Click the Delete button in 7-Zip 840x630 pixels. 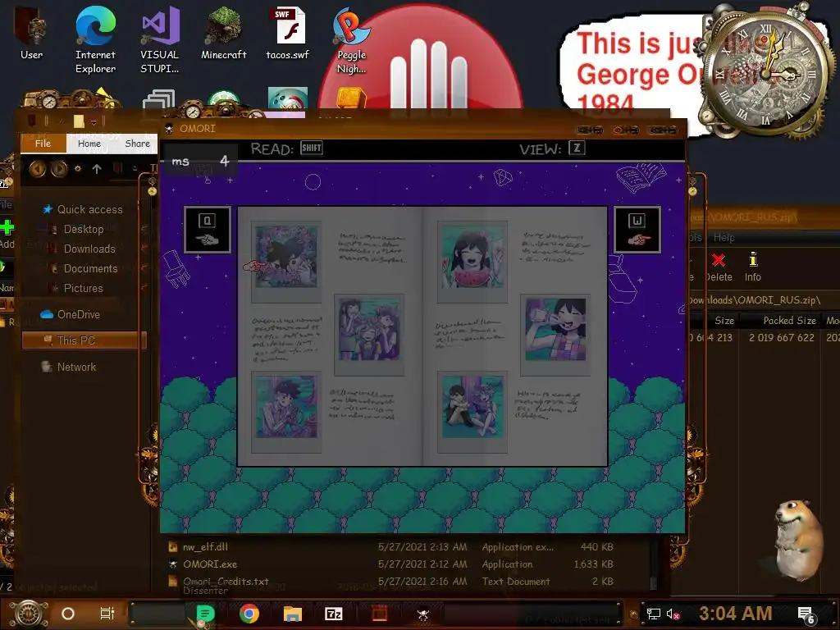pyautogui.click(x=719, y=267)
